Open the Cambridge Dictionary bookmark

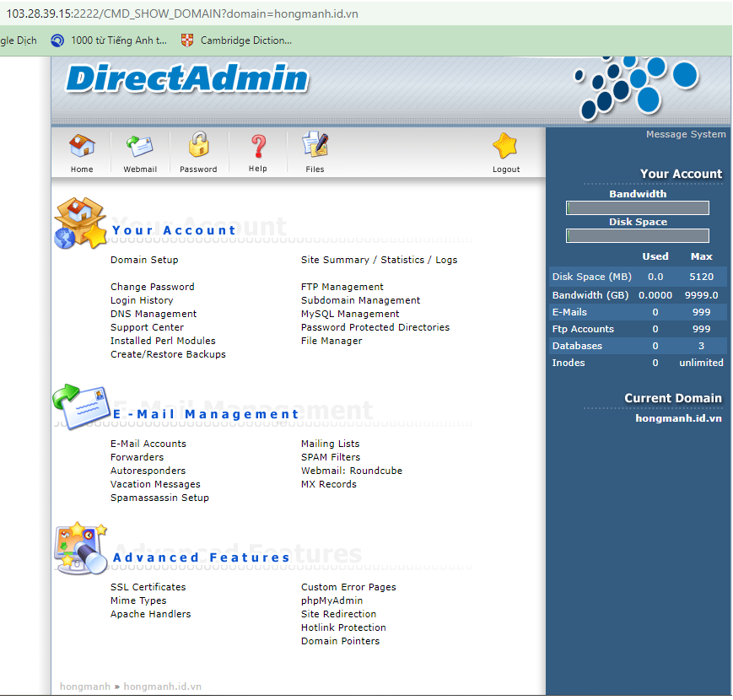(236, 40)
